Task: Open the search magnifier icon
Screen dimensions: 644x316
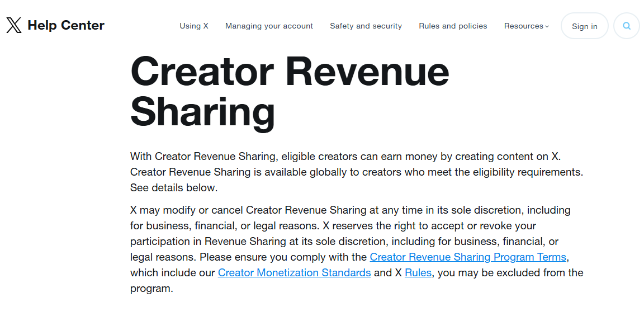Action: (x=626, y=26)
